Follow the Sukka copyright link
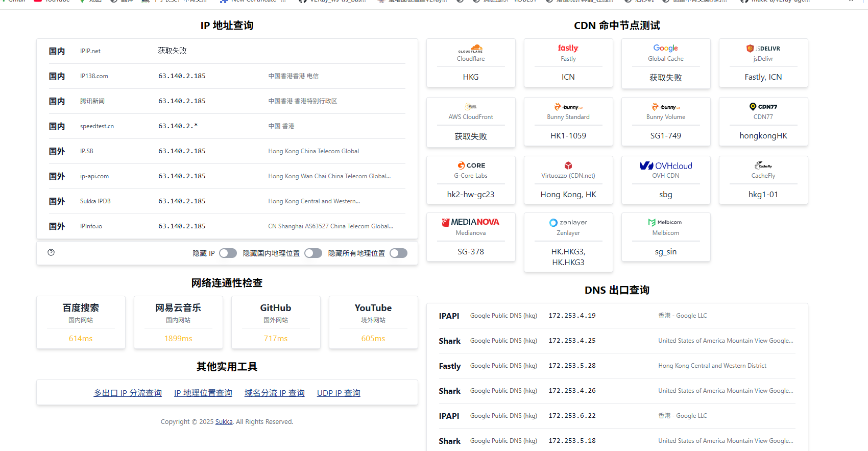This screenshot has height=451, width=868. (x=224, y=422)
